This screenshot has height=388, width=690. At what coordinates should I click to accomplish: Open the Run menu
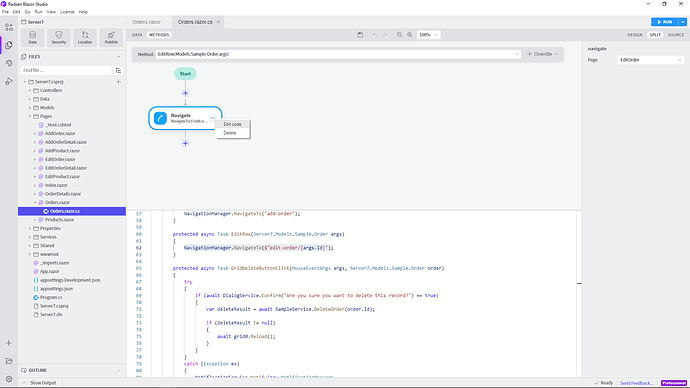[39, 12]
